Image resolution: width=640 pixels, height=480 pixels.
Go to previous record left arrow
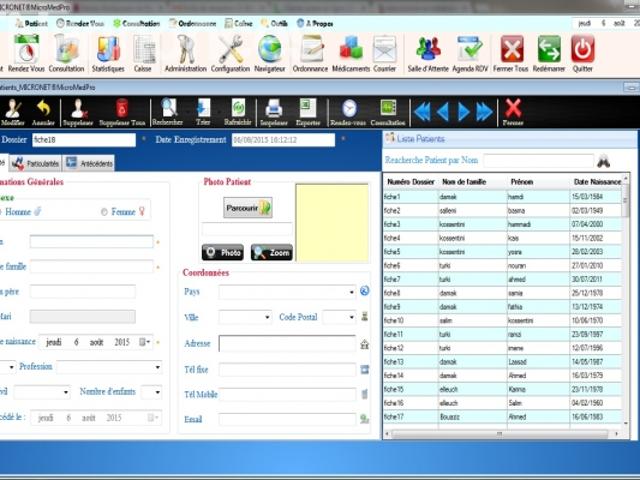click(x=443, y=112)
